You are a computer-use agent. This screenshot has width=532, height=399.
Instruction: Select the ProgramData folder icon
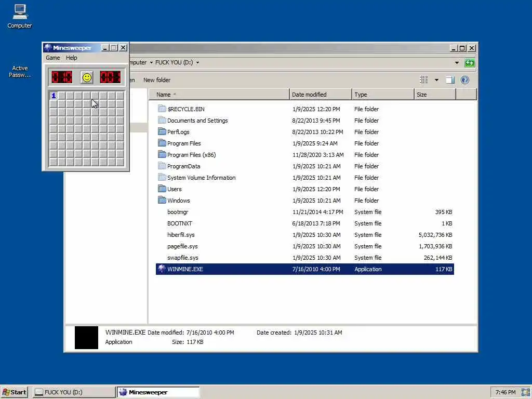(162, 166)
